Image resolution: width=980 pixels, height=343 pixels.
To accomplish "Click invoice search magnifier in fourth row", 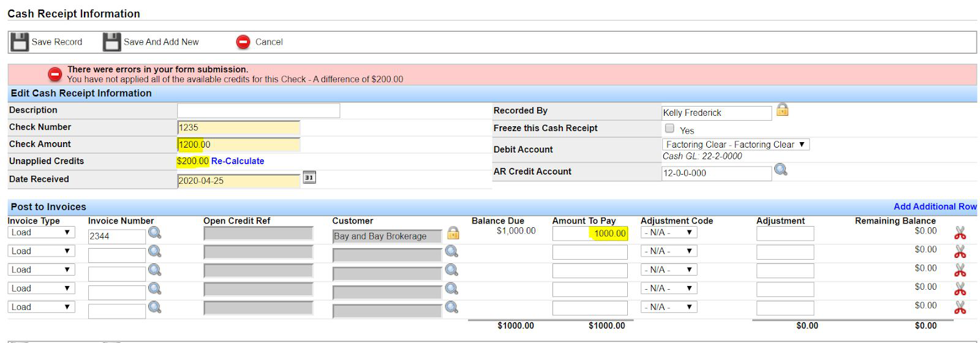I will pos(155,288).
